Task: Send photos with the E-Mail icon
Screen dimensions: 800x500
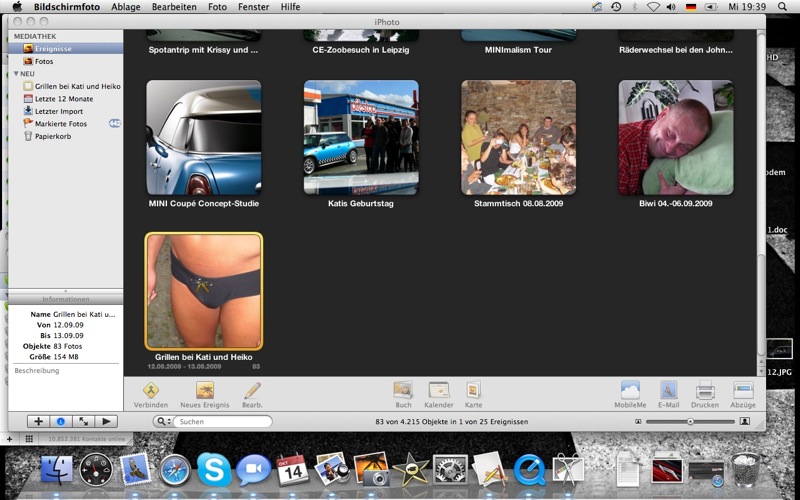Action: click(x=668, y=391)
